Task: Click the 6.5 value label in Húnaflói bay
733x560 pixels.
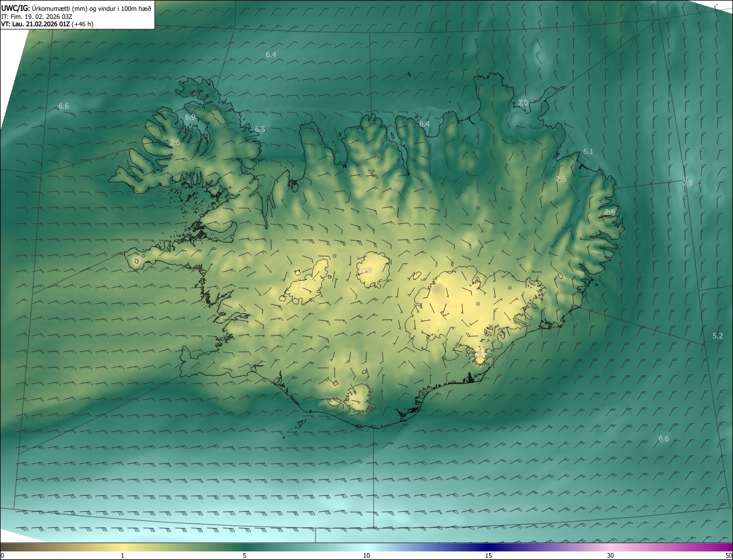Action: 260,129
